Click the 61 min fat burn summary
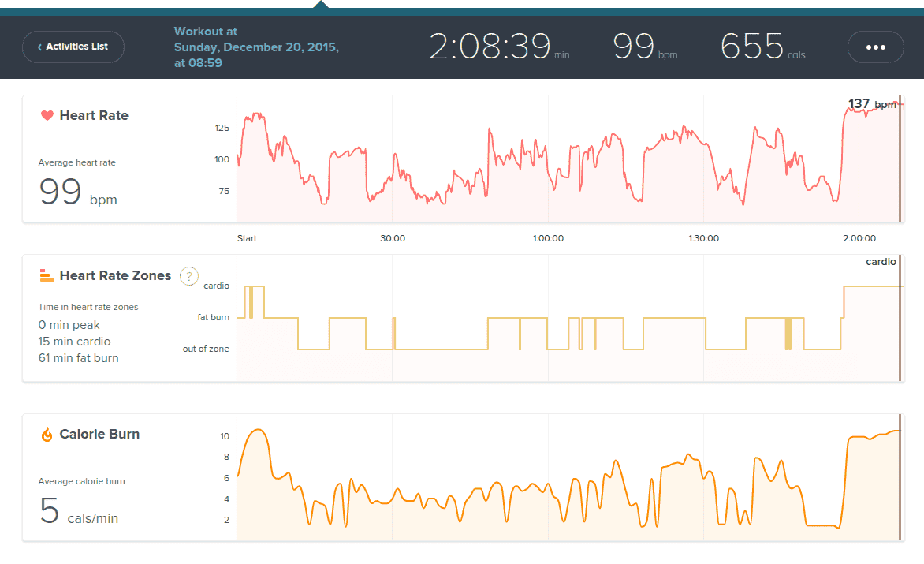The image size is (924, 564). [x=78, y=358]
